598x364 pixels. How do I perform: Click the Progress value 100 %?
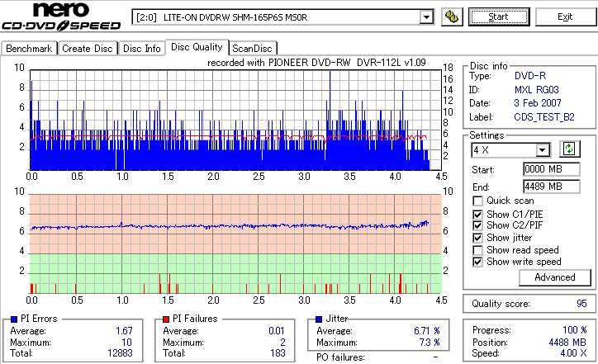(x=575, y=330)
